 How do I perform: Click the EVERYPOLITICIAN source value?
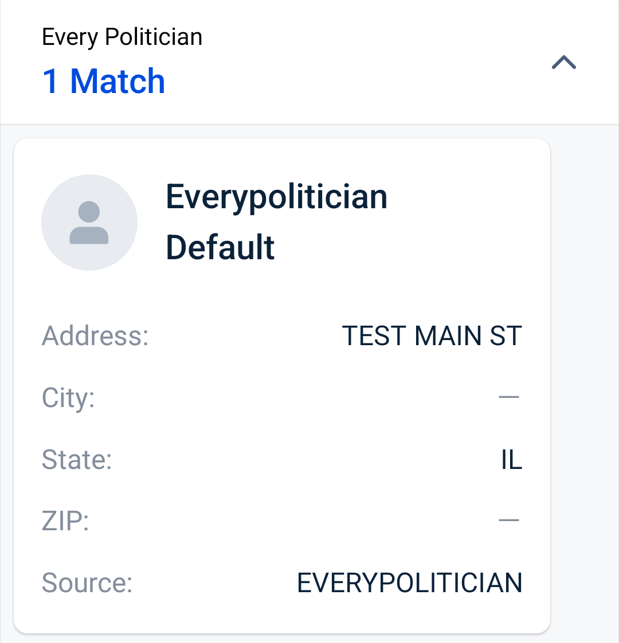[x=409, y=583]
